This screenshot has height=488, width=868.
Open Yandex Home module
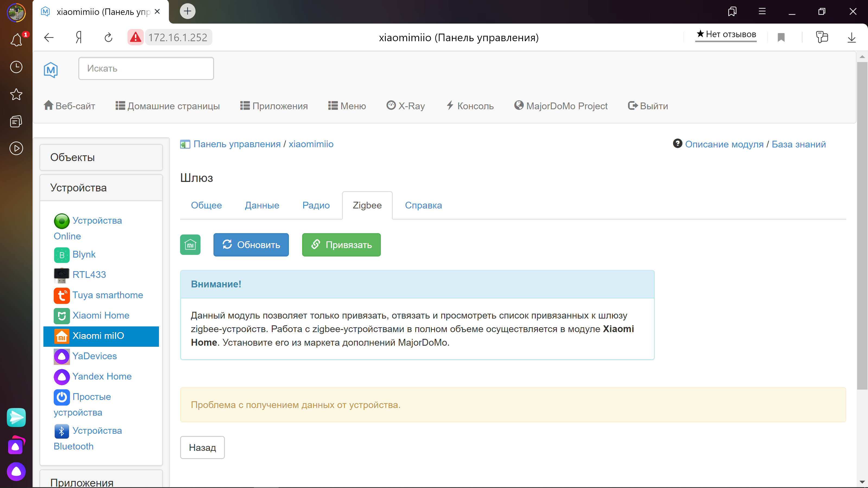102,377
